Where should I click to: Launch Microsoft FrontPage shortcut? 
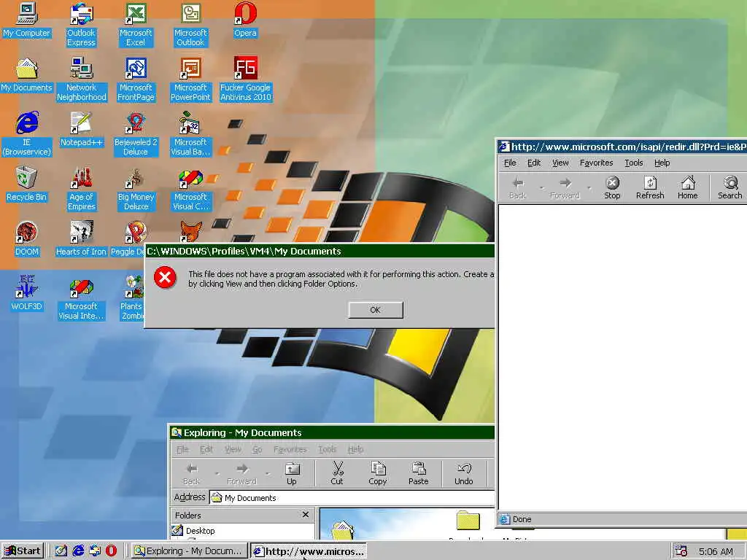pyautogui.click(x=136, y=79)
